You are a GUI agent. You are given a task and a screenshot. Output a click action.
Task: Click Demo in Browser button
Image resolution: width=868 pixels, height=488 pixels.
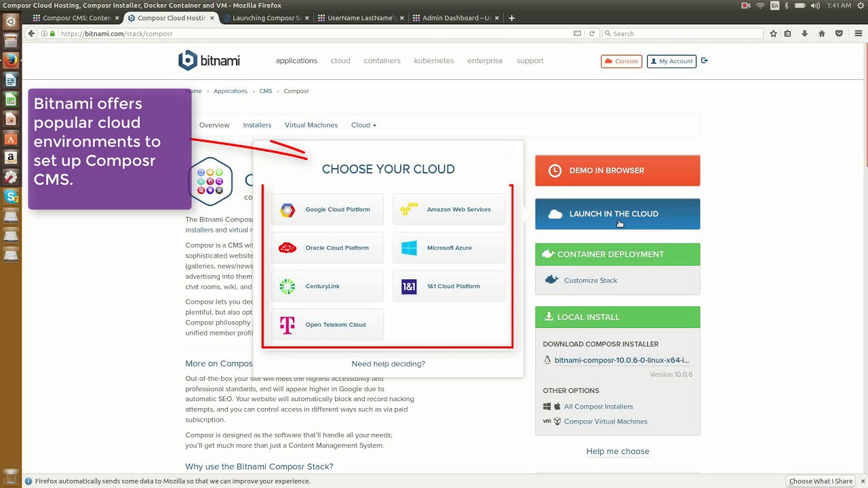(x=617, y=171)
